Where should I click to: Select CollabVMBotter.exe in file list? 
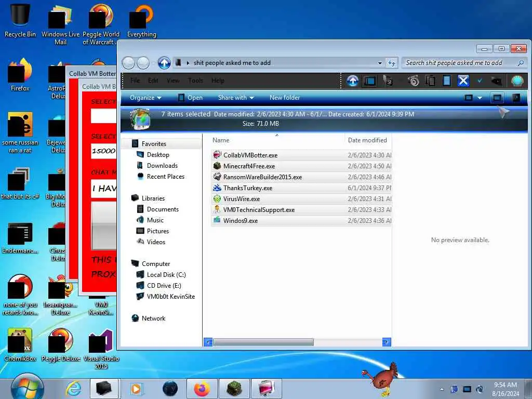tap(301, 155)
